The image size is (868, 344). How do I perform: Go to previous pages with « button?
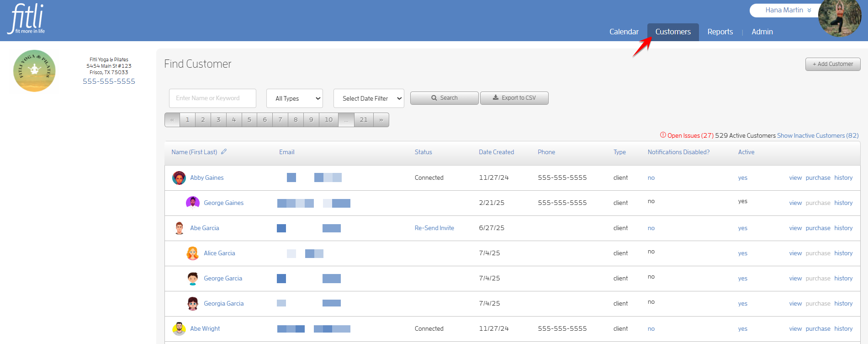172,120
